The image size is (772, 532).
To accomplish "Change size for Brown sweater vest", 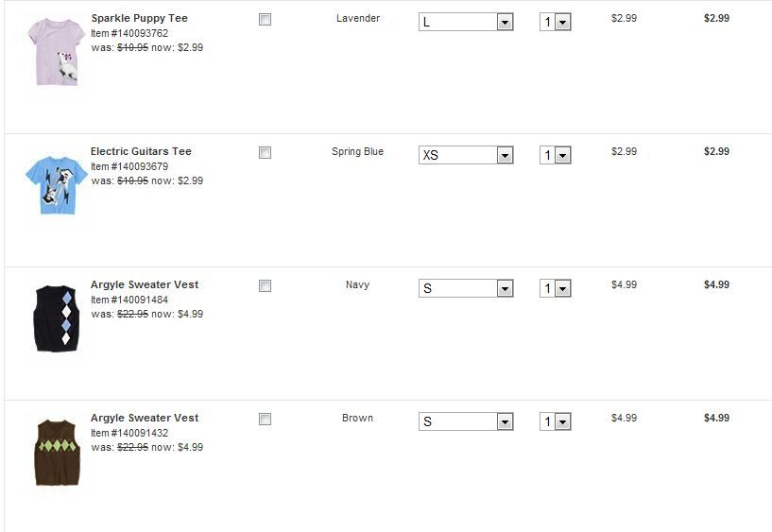I will pyautogui.click(x=466, y=421).
